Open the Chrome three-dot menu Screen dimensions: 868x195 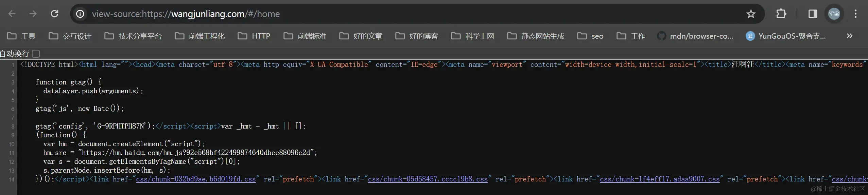tap(856, 14)
